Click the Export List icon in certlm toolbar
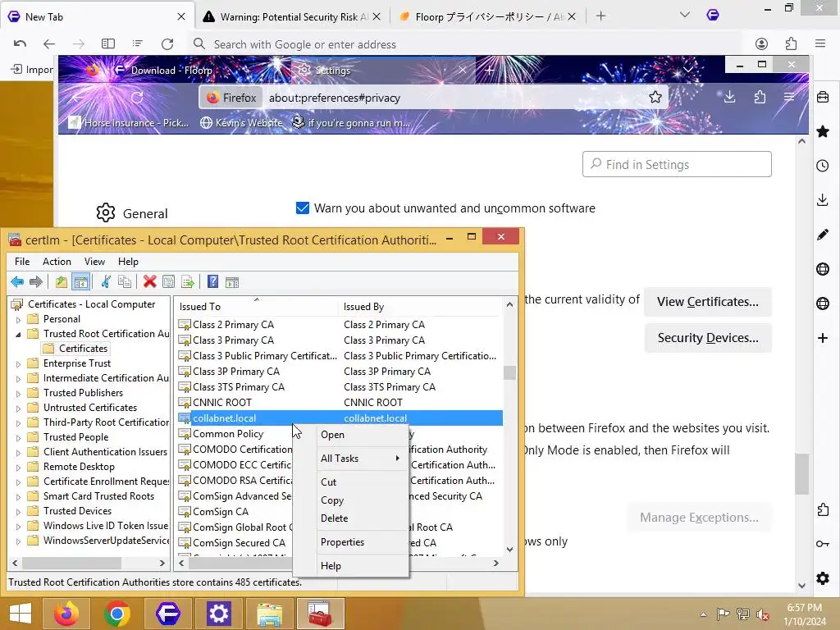The height and width of the screenshot is (630, 840). pyautogui.click(x=188, y=282)
